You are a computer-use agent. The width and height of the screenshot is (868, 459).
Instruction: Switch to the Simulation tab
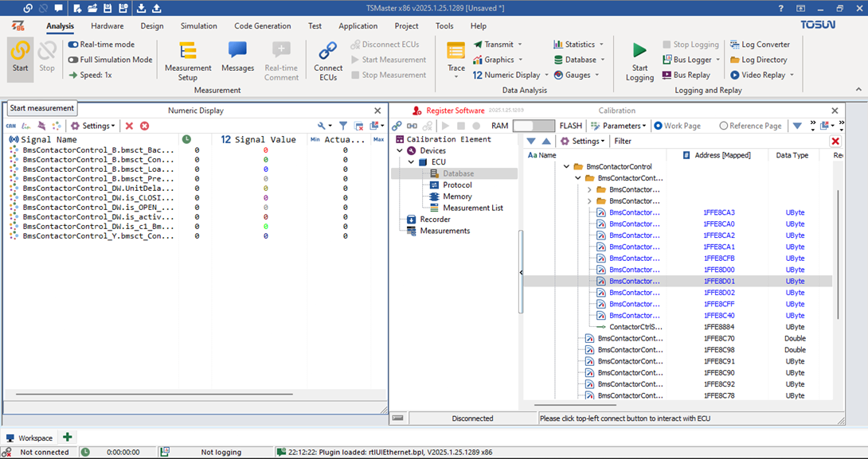199,26
